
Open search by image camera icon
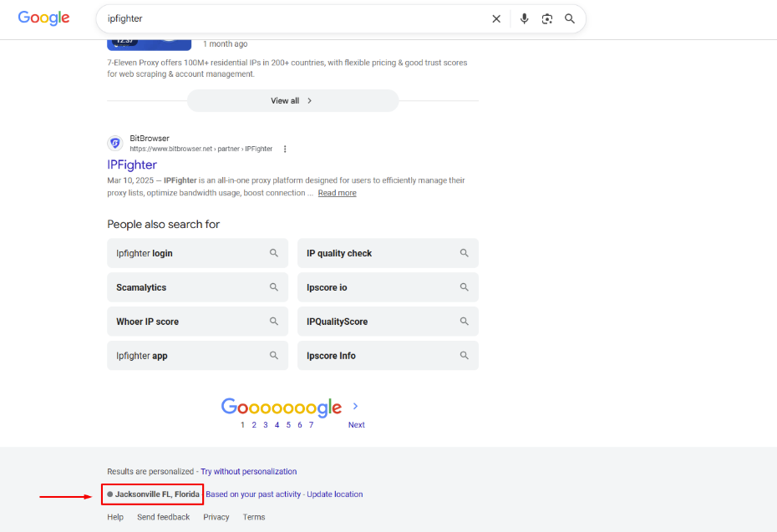[x=547, y=19]
